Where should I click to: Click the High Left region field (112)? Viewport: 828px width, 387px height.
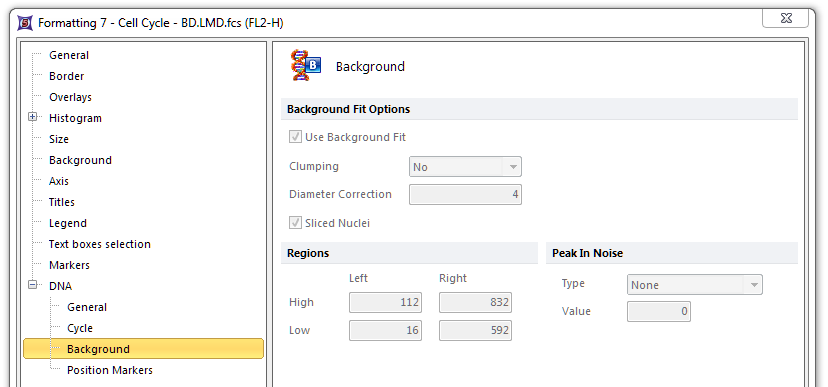click(385, 302)
